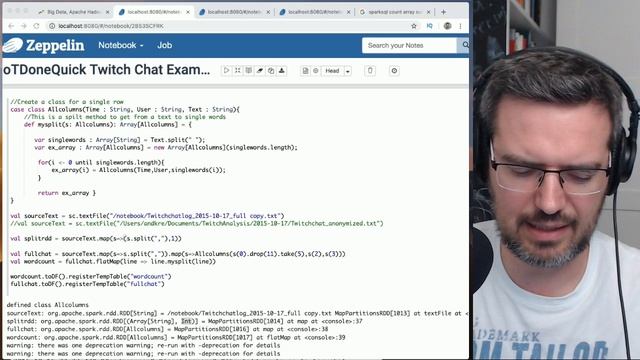Go forward in browser history
This screenshot has height=360, width=640.
24,26
